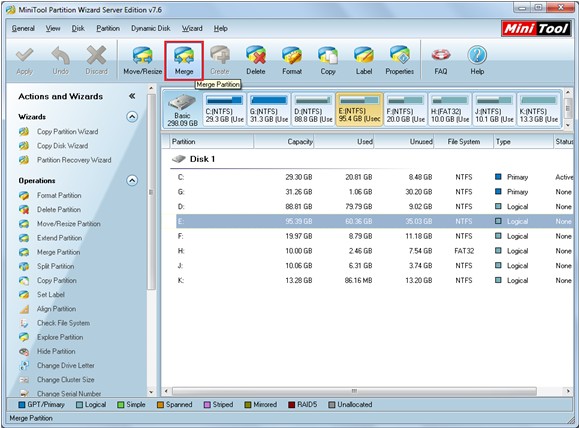Select the Move/Resize toolbar icon
The height and width of the screenshot is (428, 579).
tap(143, 56)
